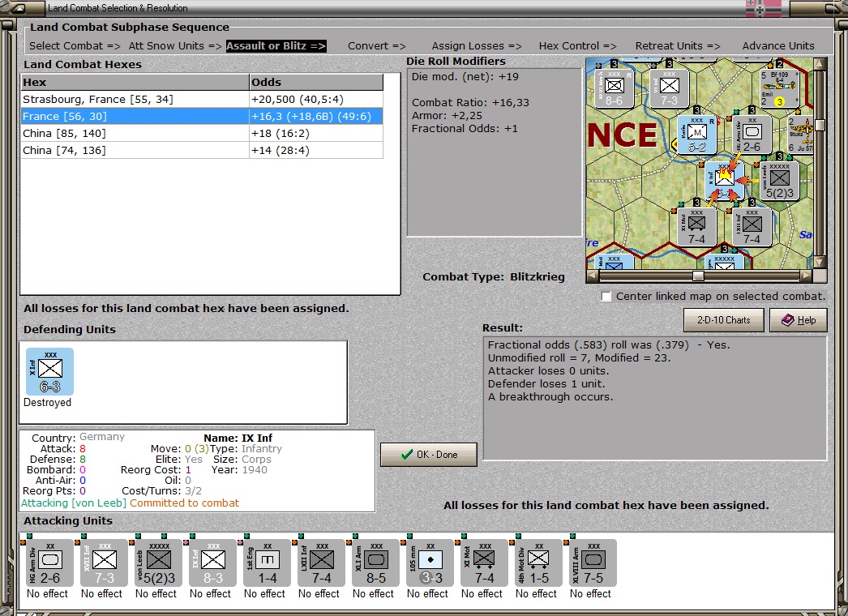Screen dimensions: 848x616
Task: Click the XI Mot 7-4 counter on map
Action: 696,227
